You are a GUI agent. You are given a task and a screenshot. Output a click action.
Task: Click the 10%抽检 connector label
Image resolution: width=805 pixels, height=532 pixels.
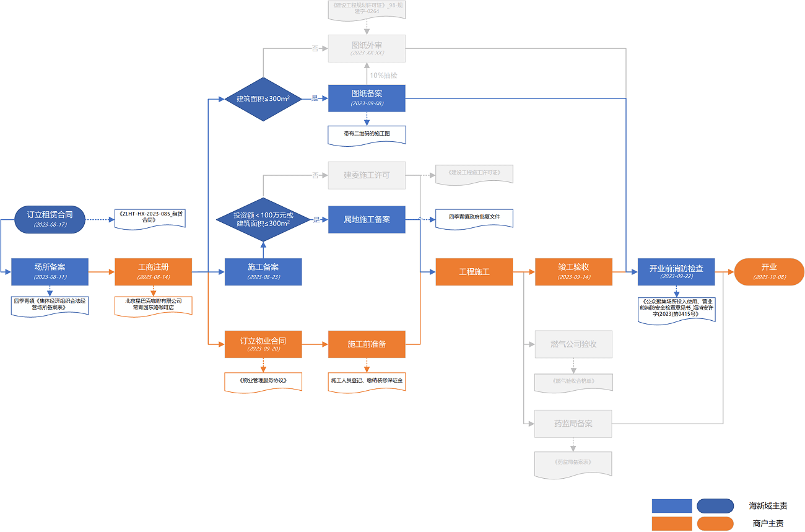383,75
